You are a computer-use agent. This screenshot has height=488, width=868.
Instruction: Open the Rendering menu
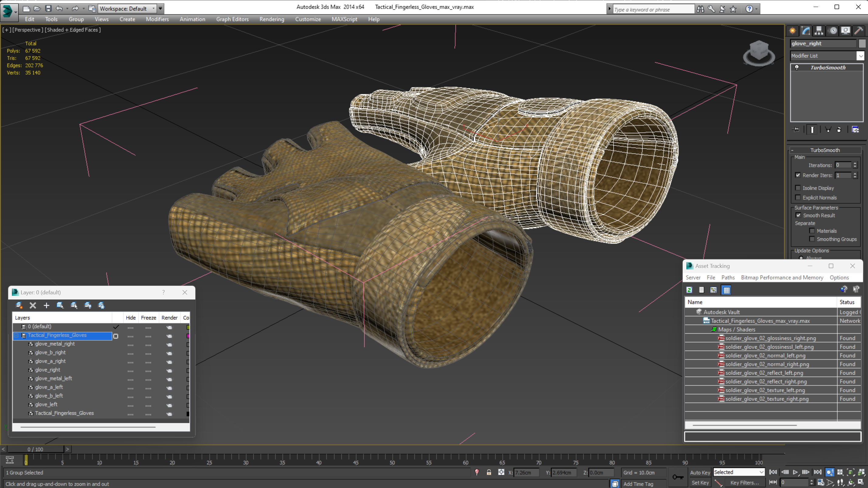pos(272,19)
